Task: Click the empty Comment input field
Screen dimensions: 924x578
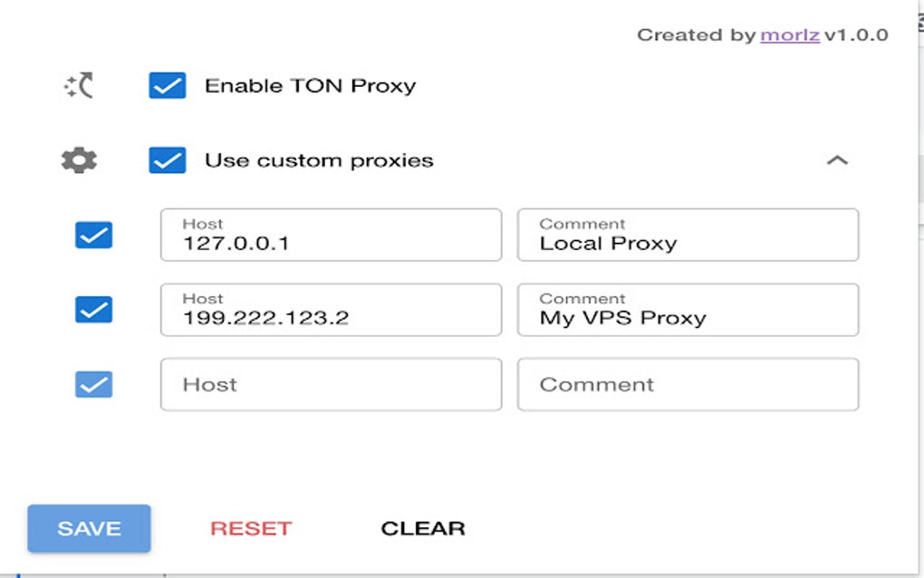Action: tap(688, 384)
